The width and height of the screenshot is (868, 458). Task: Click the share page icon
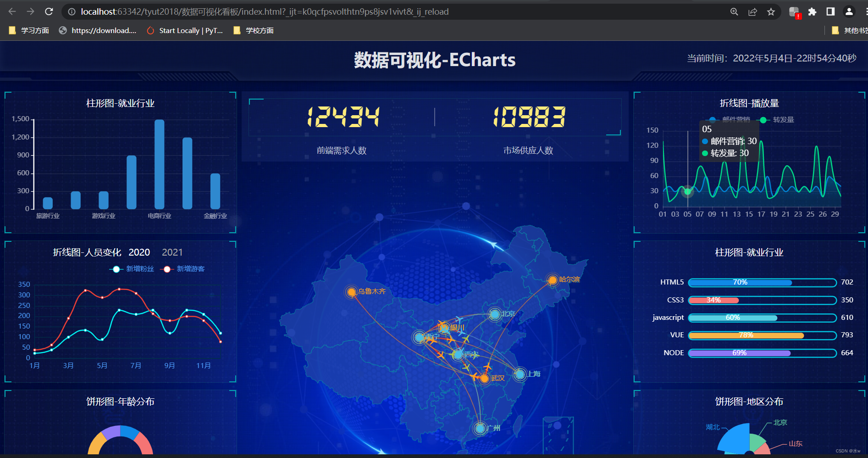[x=752, y=12]
